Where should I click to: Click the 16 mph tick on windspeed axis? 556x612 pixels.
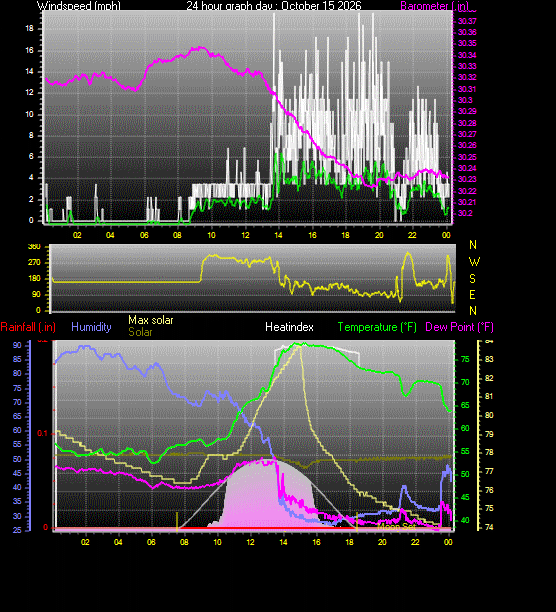point(29,50)
